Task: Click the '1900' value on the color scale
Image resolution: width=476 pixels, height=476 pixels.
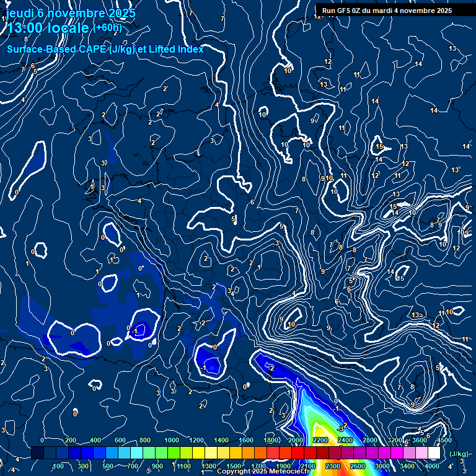Action: [283, 466]
